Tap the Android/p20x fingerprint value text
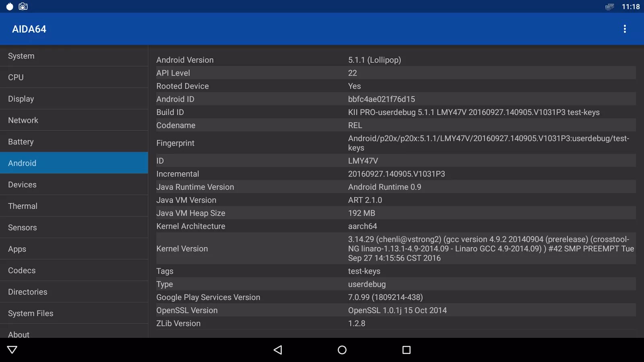Screen dimensions: 644x362 point(489,143)
